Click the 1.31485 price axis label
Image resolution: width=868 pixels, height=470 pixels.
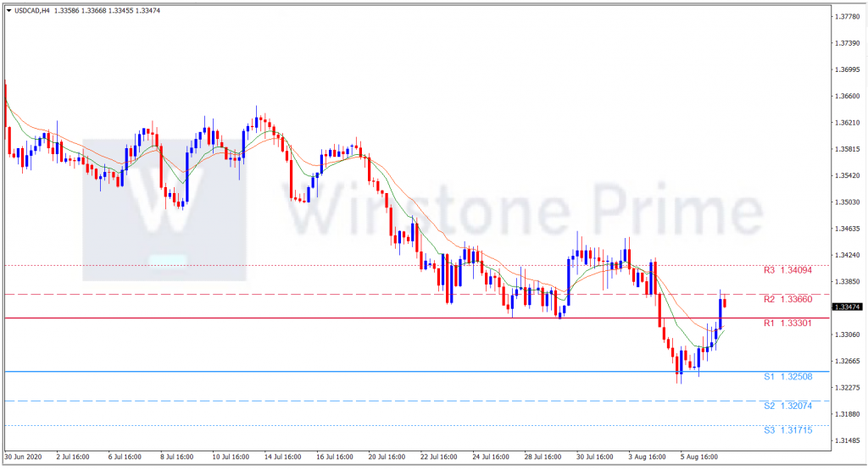click(x=849, y=441)
